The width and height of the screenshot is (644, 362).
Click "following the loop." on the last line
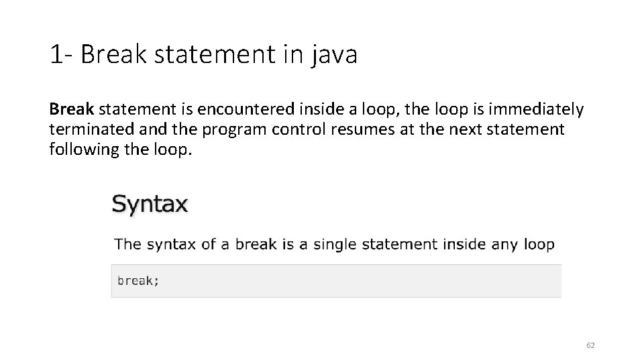pos(121,149)
